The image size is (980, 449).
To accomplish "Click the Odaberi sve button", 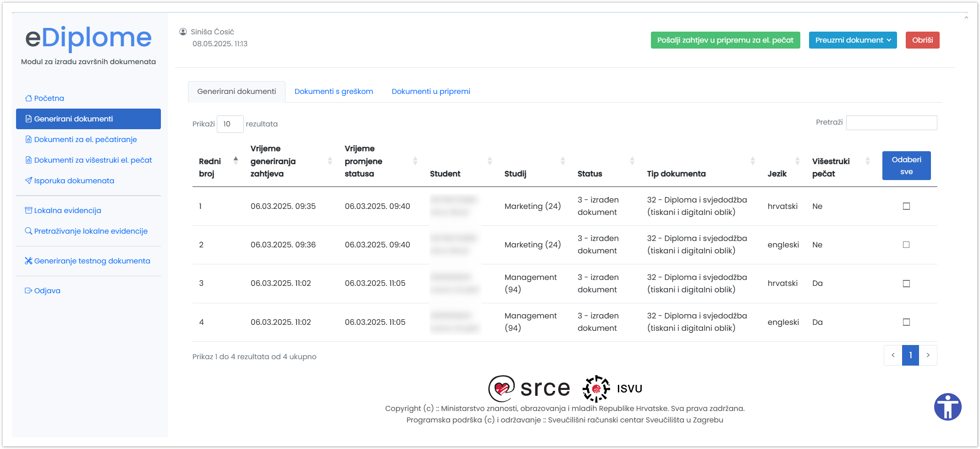I will [x=906, y=165].
